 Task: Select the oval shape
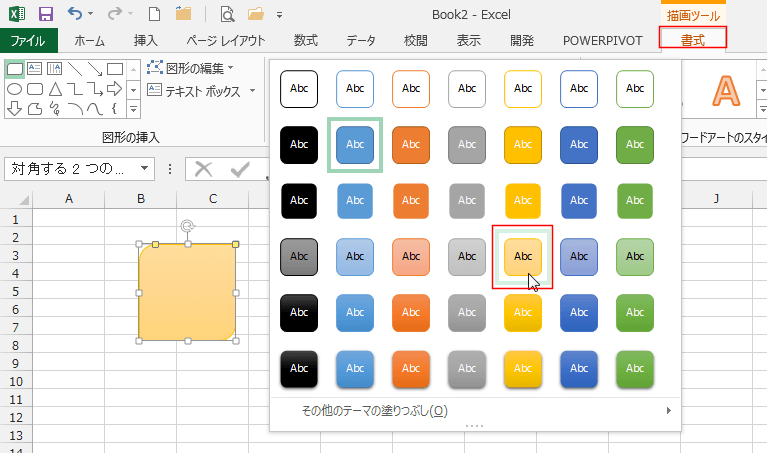[15, 89]
